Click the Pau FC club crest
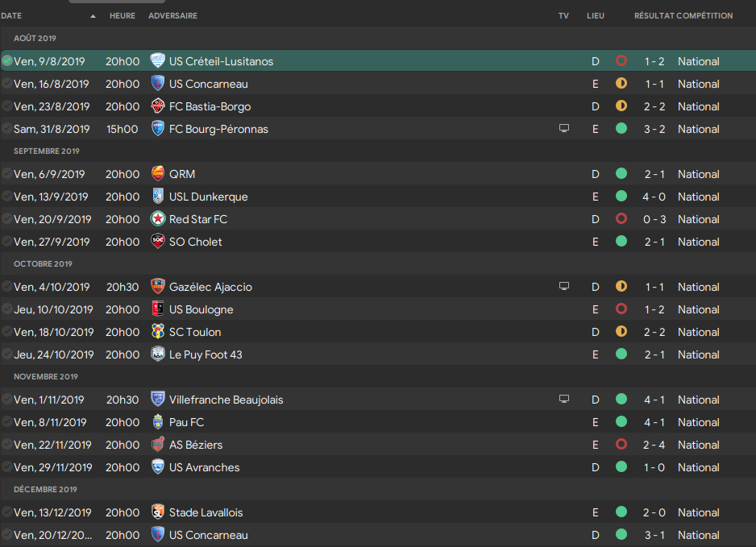 click(x=158, y=421)
